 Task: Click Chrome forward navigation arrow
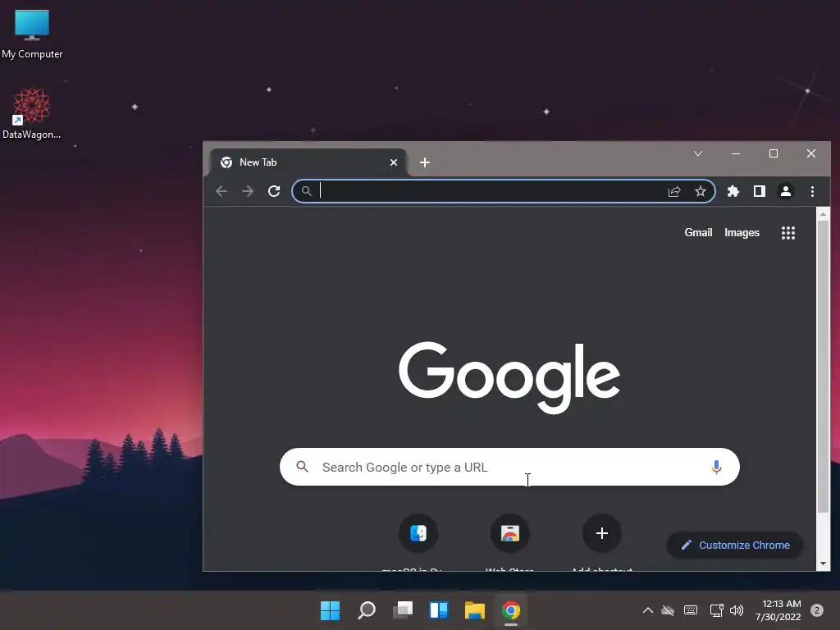[248, 191]
